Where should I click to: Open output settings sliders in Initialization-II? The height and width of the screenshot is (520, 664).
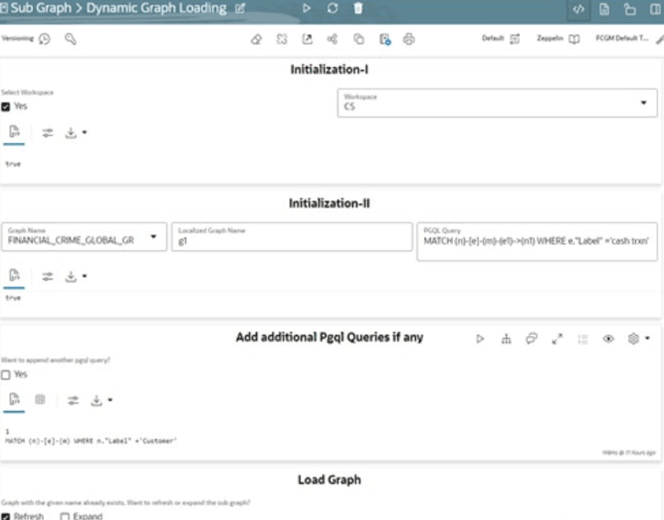[x=47, y=277]
